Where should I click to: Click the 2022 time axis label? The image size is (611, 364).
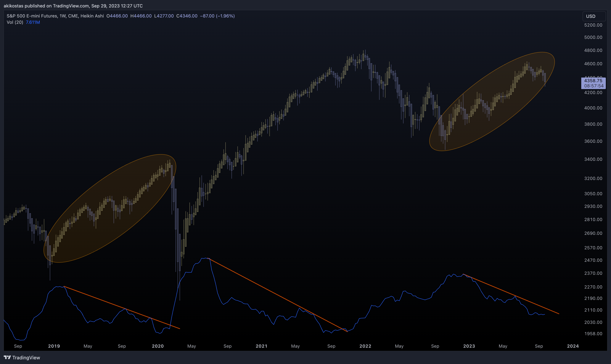[x=365, y=346]
